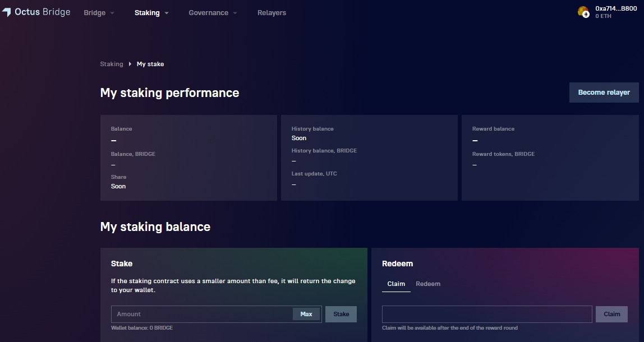
Task: Click the Balance, BRIDGE label
Action: click(x=133, y=154)
